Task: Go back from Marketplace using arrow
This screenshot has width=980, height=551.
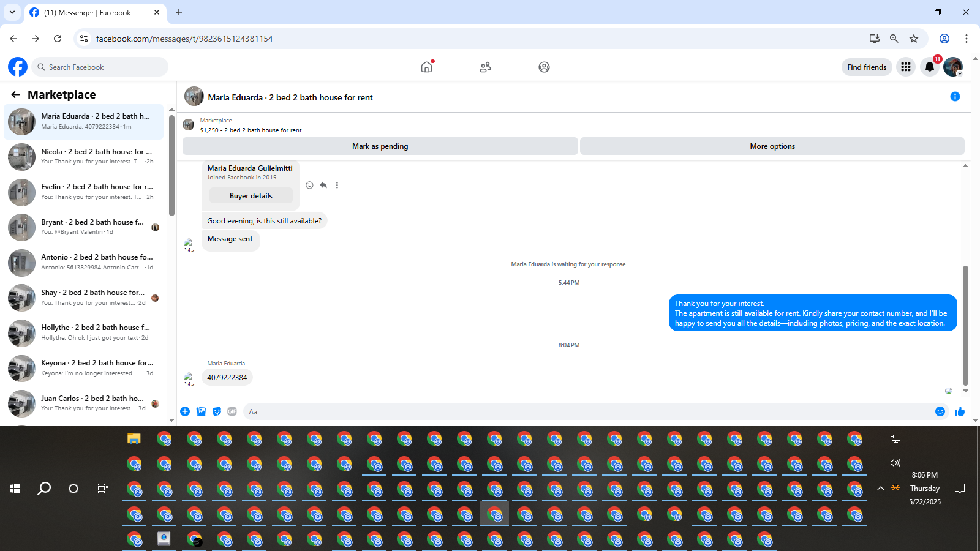Action: (x=15, y=94)
